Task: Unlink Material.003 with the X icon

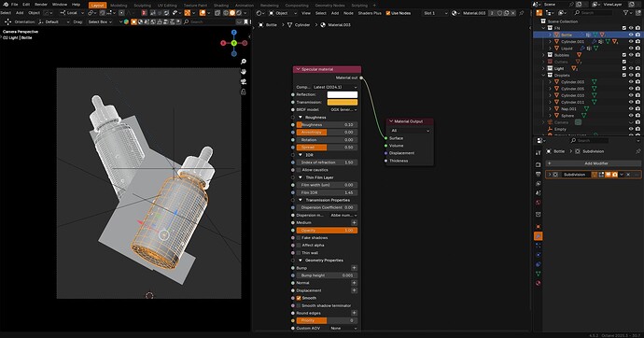Action: (x=513, y=13)
